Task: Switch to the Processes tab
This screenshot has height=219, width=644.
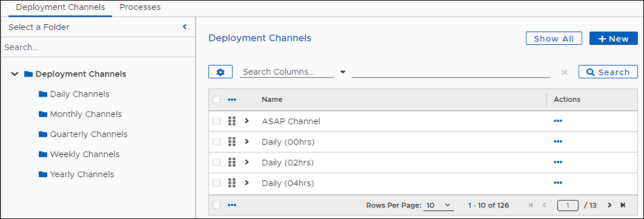Action: (x=140, y=7)
